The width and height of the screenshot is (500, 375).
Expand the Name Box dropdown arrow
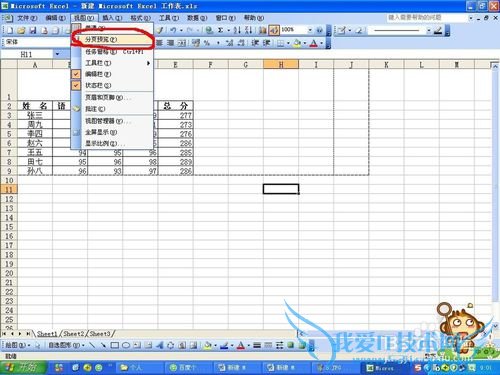click(x=57, y=54)
